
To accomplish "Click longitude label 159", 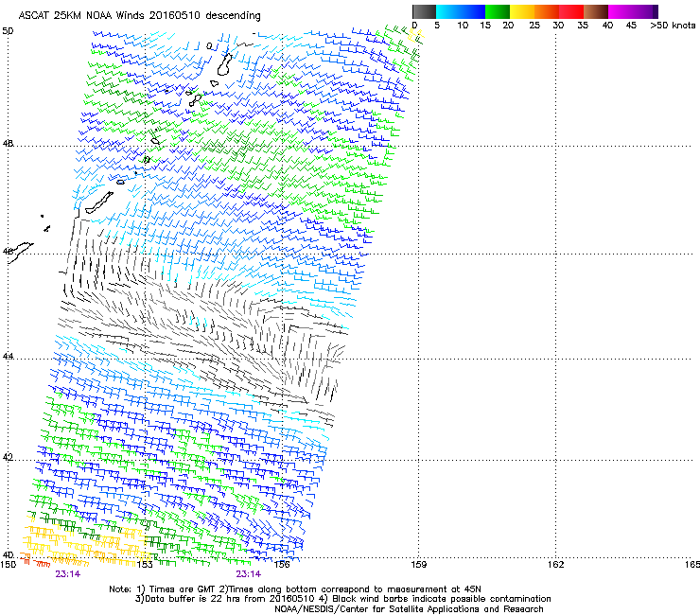I will (x=418, y=565).
